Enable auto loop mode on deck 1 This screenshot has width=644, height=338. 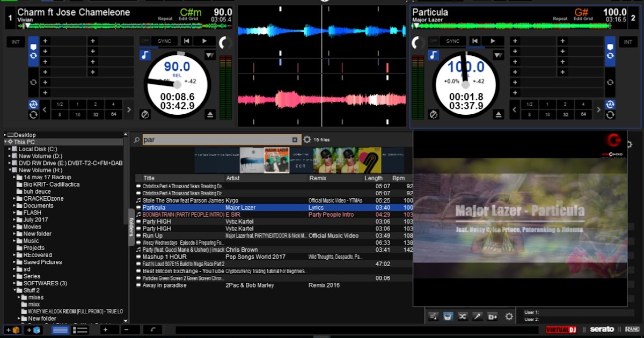(x=33, y=104)
